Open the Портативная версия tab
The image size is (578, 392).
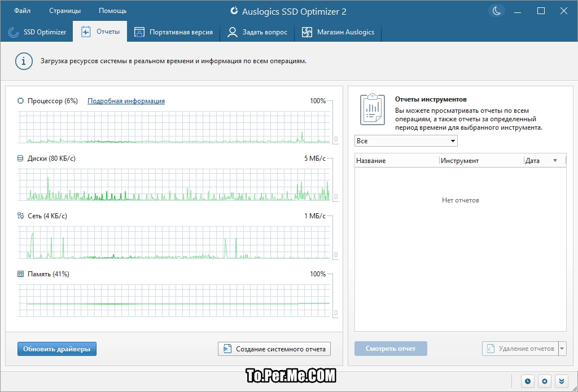tap(173, 32)
